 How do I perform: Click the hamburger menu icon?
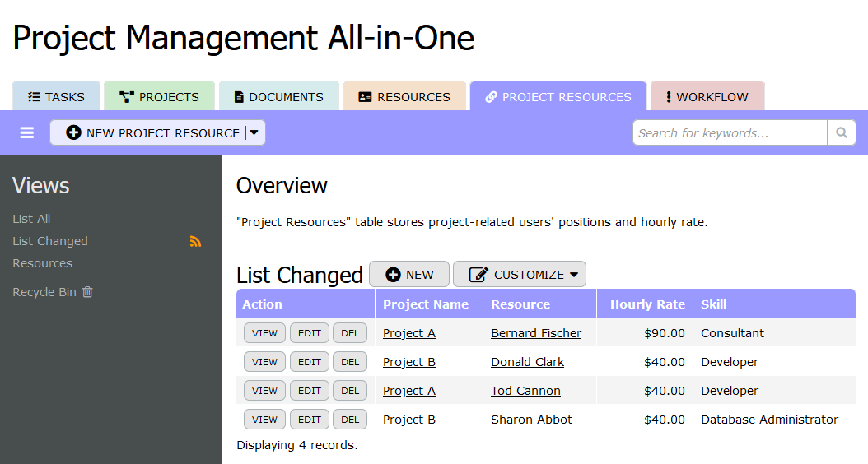tap(27, 132)
